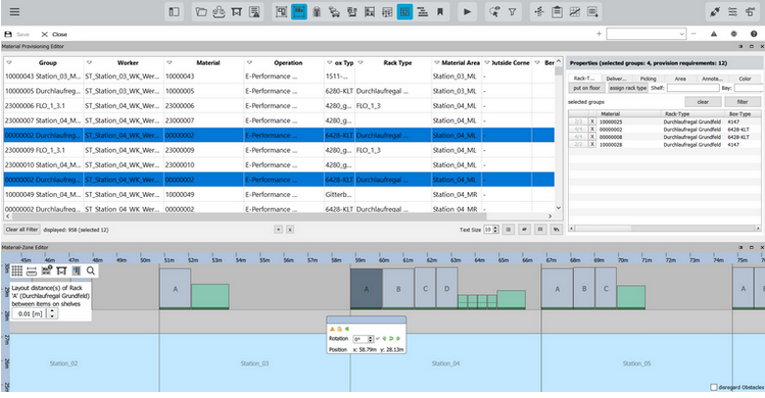Viewport: 765px width, 398px height.
Task: Click the help question mark icon
Action: click(754, 34)
